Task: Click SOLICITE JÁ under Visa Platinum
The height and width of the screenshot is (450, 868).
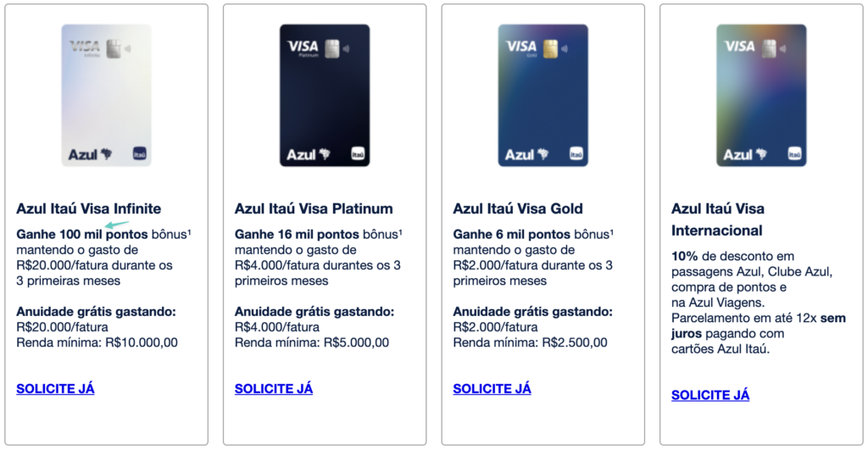Action: (x=274, y=389)
